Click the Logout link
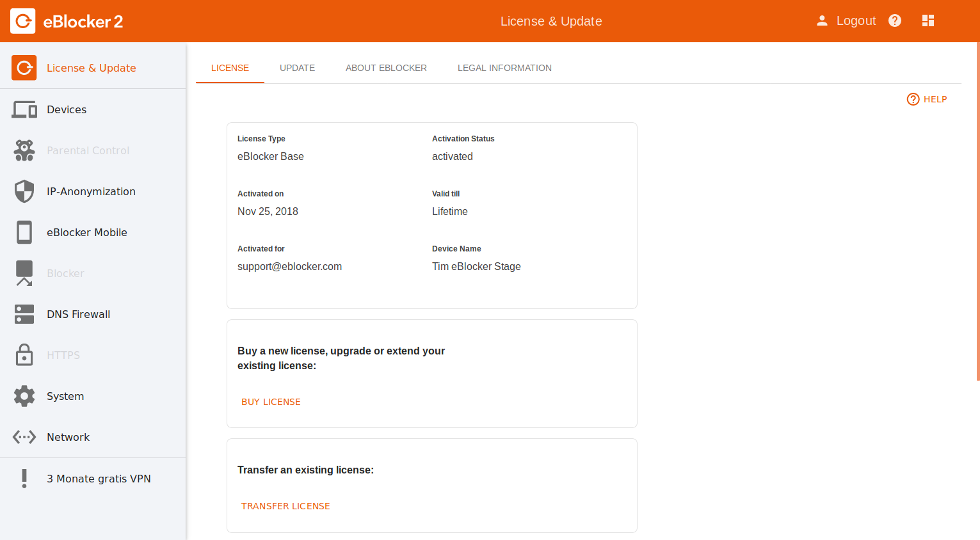Screen dimensions: 980x540 pos(856,20)
